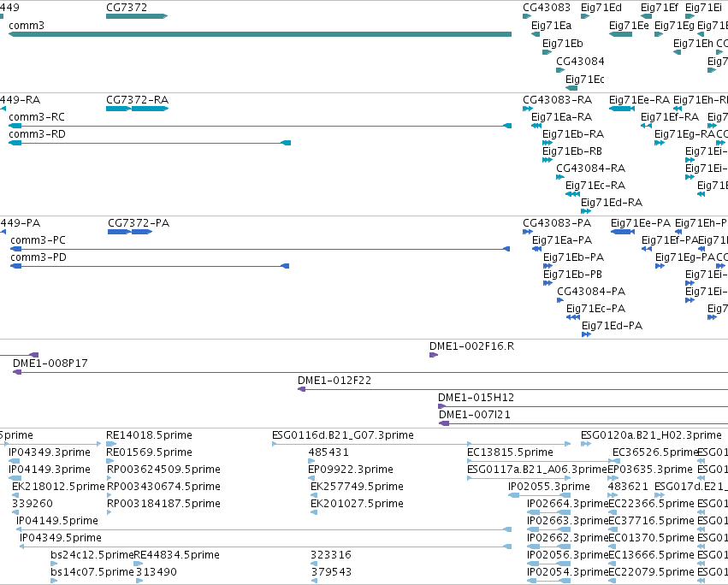Image resolution: width=728 pixels, height=585 pixels.
Task: Click the Eig71Ee-RA transcript label
Action: point(639,100)
